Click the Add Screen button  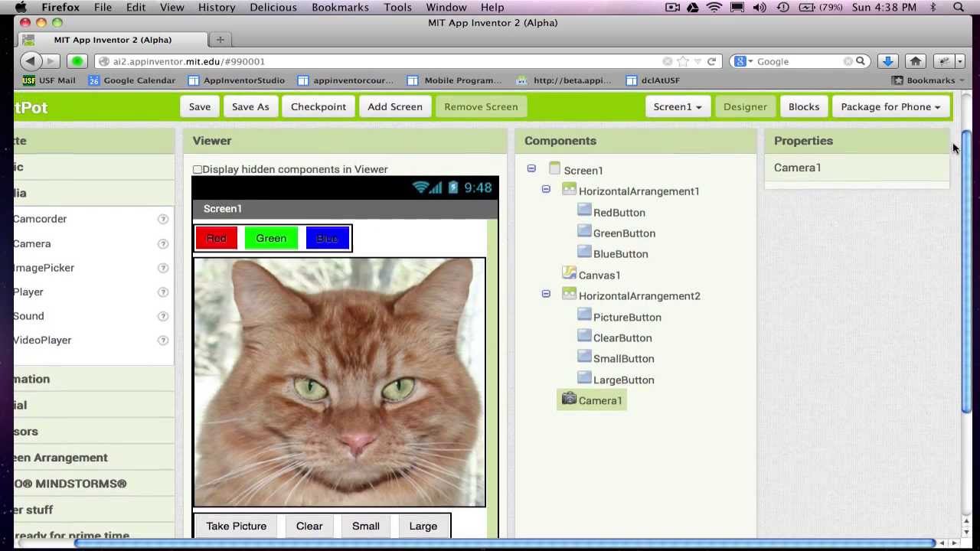395,107
